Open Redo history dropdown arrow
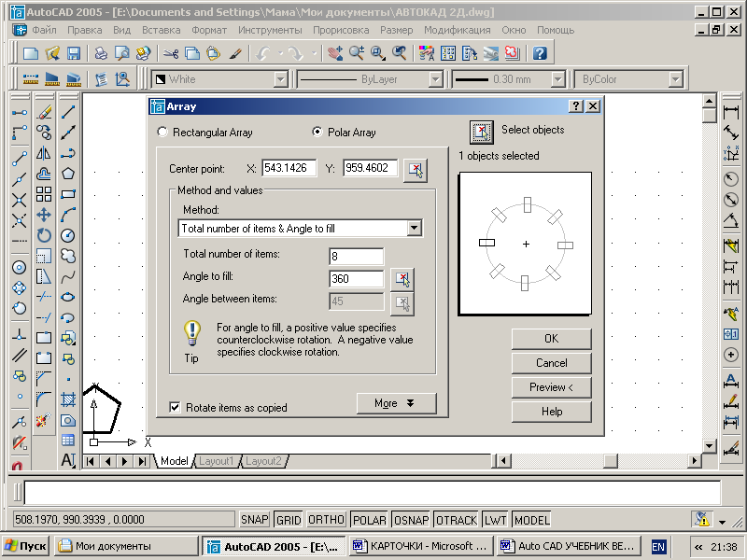 [x=315, y=53]
